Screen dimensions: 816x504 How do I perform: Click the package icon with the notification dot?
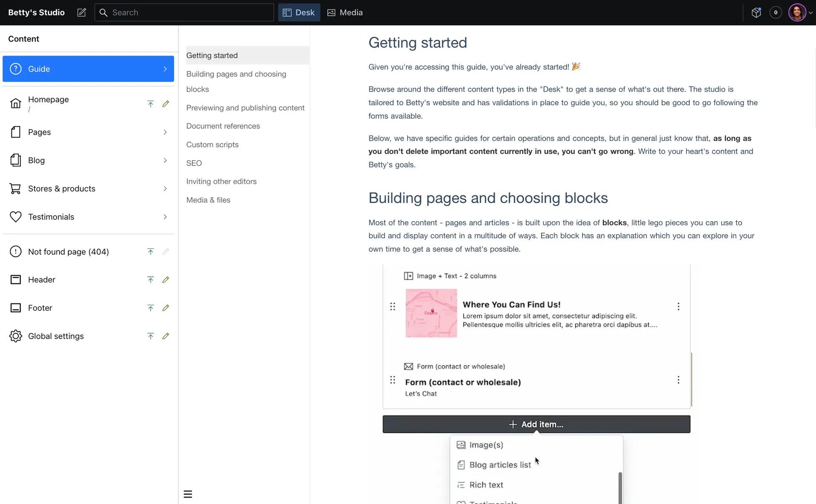[756, 13]
